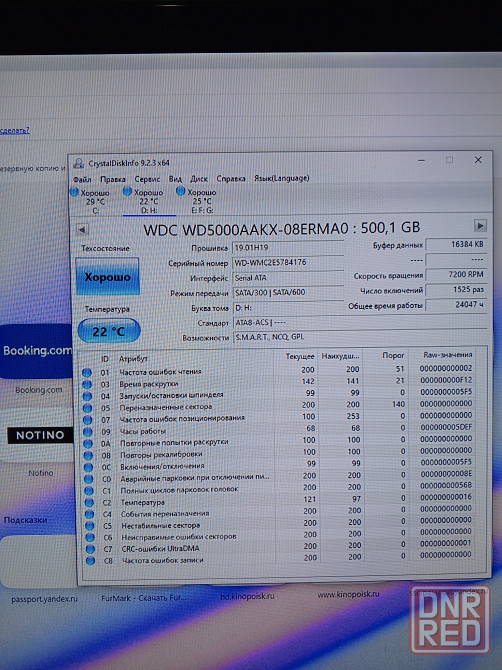
Task: Go to previous disk arrow
Action: pos(82,230)
